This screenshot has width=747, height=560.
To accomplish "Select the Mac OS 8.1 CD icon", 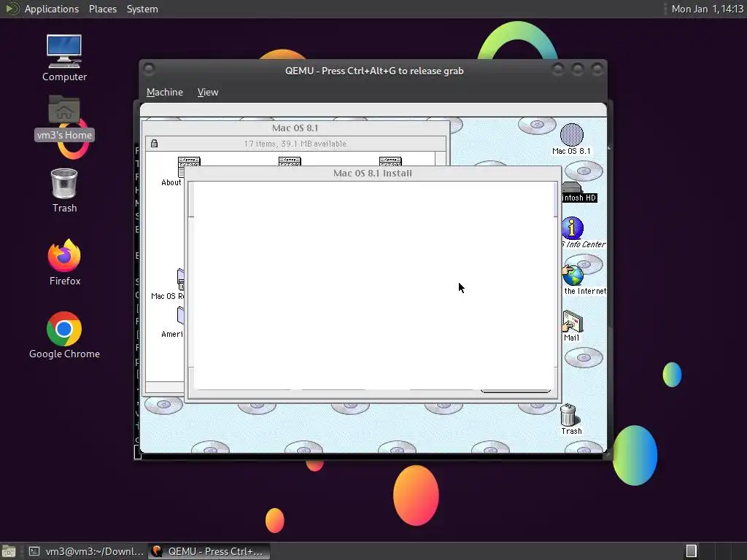I will pos(571,139).
